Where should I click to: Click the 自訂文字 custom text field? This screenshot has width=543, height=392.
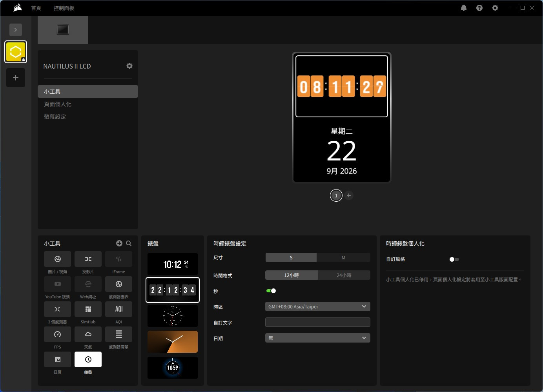[318, 322]
